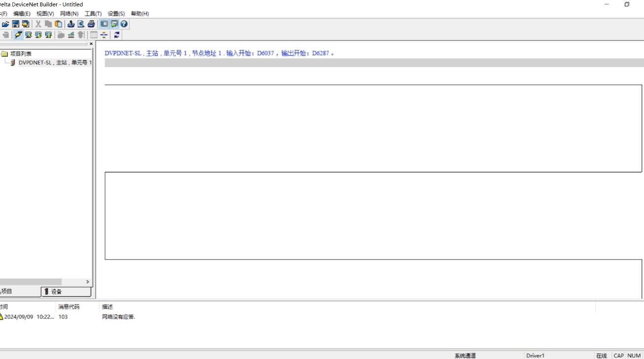This screenshot has width=644, height=359.
Task: Click the greyed-out device icon beside the pencil
Action: (x=81, y=34)
